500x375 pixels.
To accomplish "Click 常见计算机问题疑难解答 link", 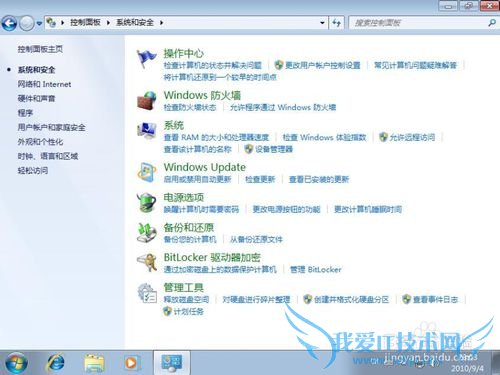I will click(x=415, y=65).
